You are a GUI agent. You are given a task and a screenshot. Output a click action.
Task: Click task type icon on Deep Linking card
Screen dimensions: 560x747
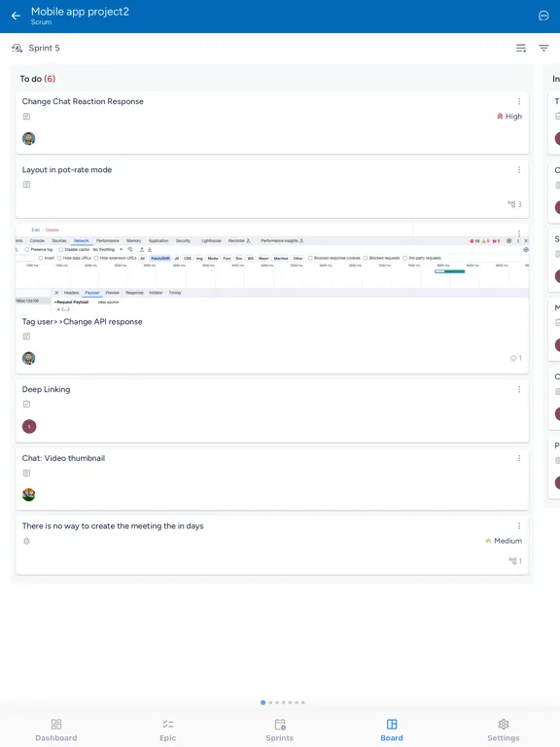[x=26, y=404]
